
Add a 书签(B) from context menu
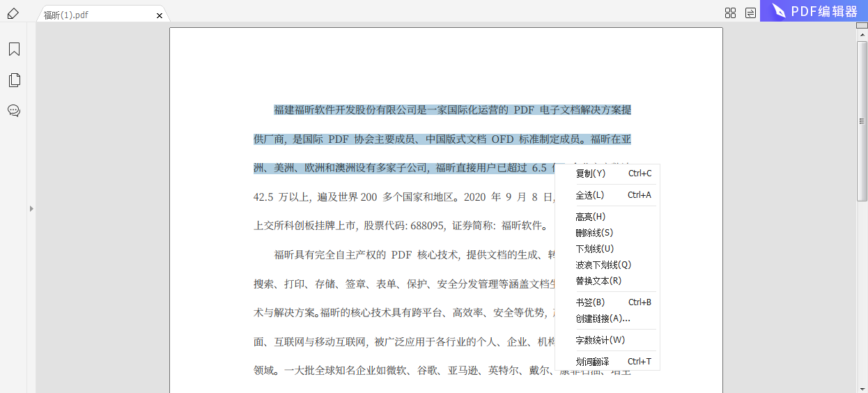point(607,302)
